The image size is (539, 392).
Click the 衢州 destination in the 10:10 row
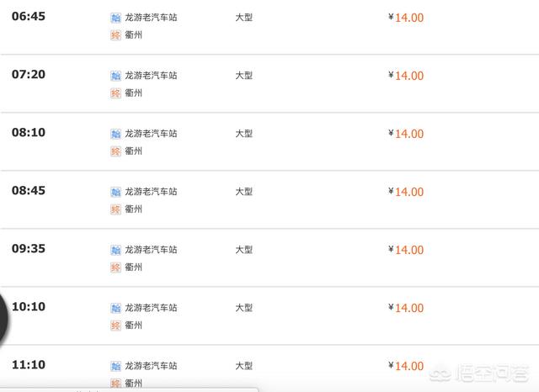pyautogui.click(x=133, y=325)
